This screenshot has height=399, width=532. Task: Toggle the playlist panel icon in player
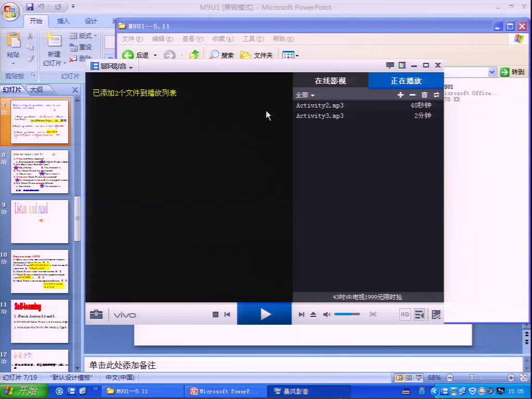coord(419,314)
